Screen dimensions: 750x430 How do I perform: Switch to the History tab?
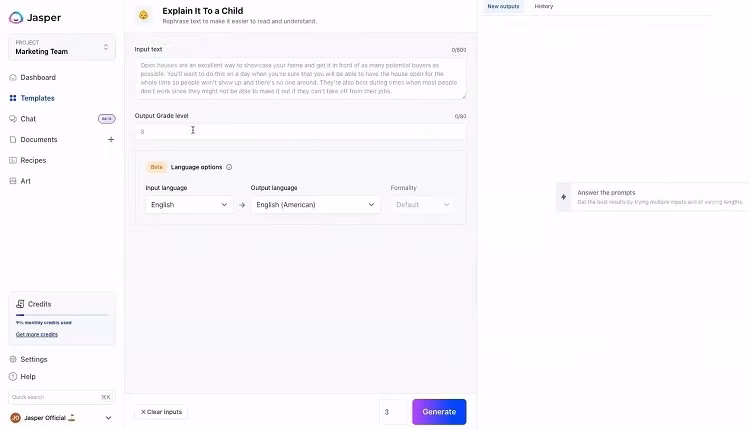543,6
